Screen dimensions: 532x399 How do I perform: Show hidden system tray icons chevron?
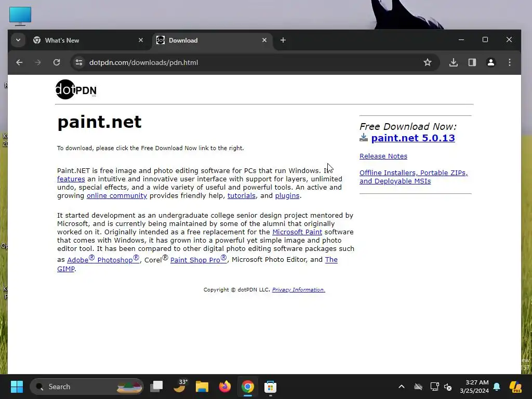click(x=402, y=387)
